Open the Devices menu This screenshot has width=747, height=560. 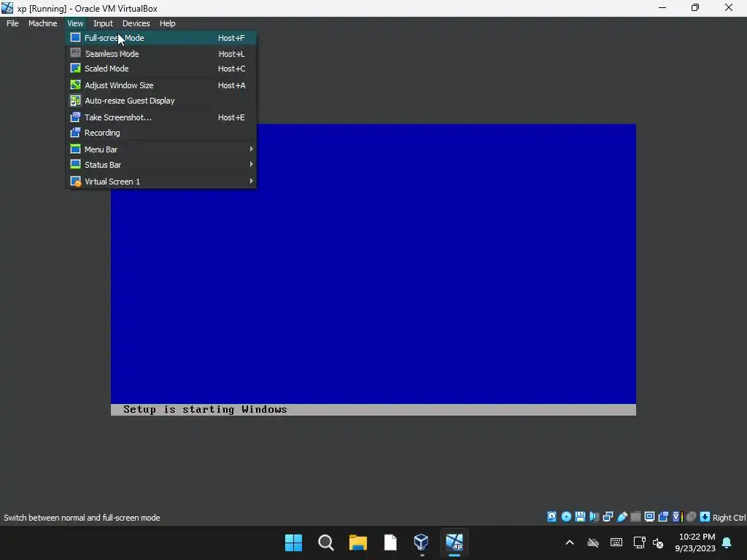136,23
